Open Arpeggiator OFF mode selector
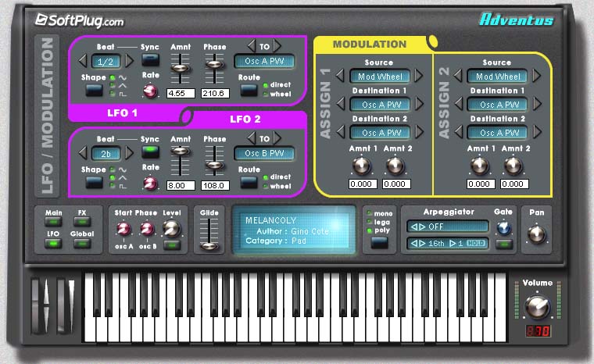Viewport: 594px width, 364px height. point(447,227)
